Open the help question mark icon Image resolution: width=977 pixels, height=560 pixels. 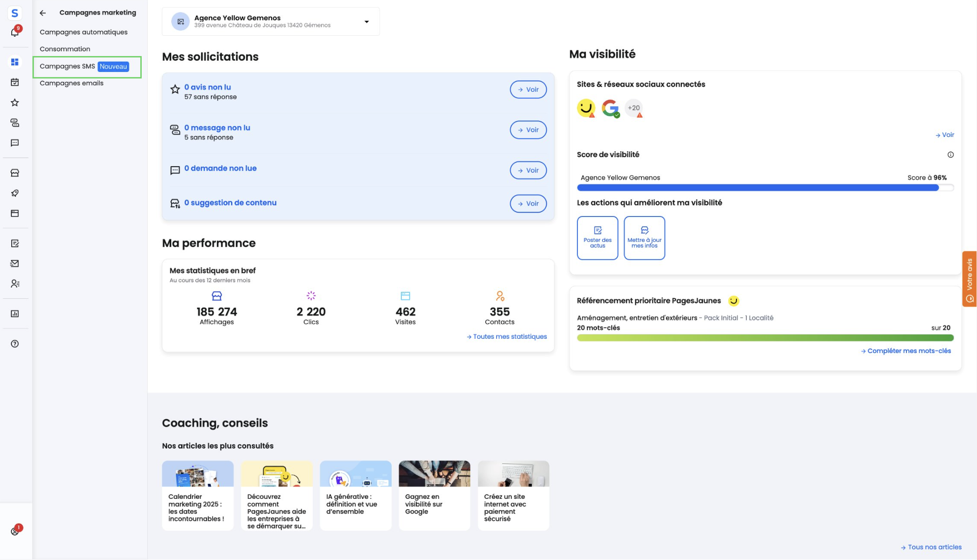click(15, 344)
